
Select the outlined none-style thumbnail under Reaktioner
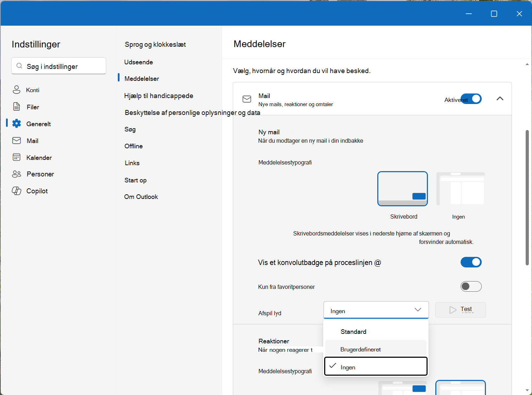tap(461, 388)
